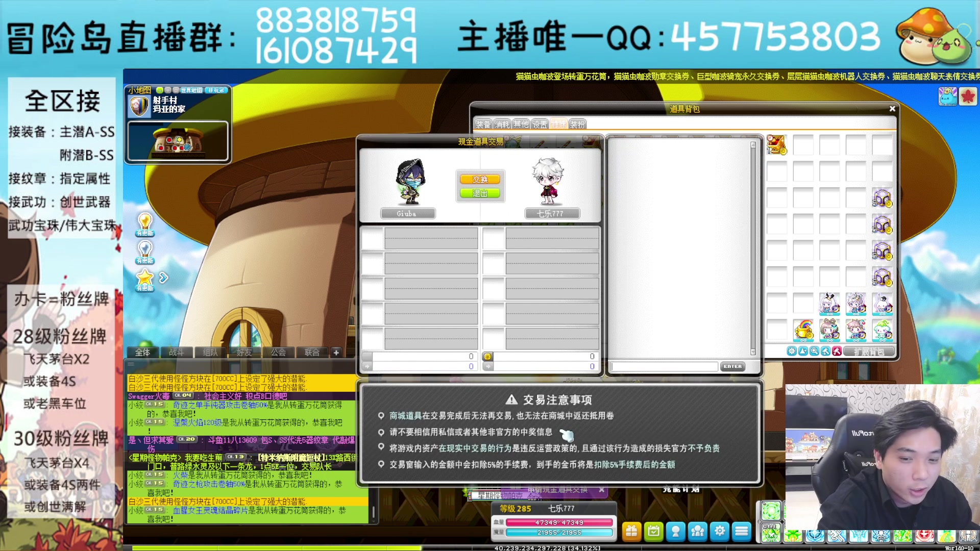Select the second purple cube item

click(882, 224)
